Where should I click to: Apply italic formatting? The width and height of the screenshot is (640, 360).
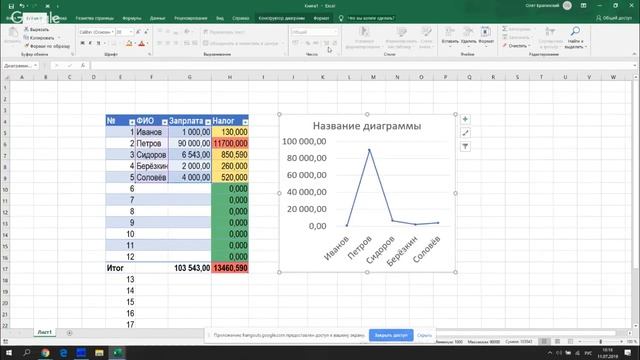[x=90, y=43]
